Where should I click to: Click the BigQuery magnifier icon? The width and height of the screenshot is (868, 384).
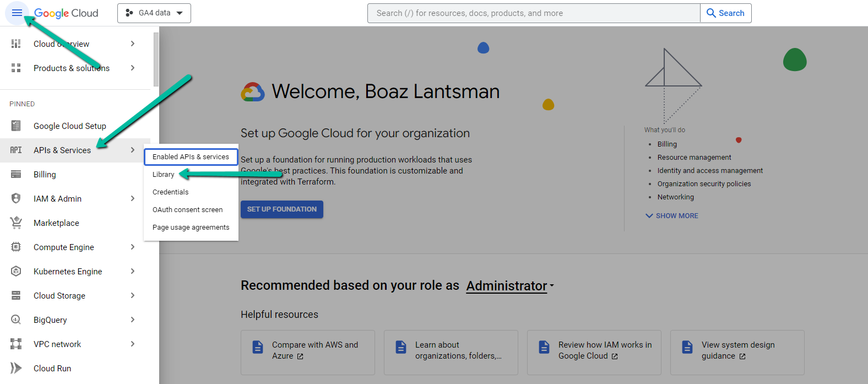click(16, 320)
